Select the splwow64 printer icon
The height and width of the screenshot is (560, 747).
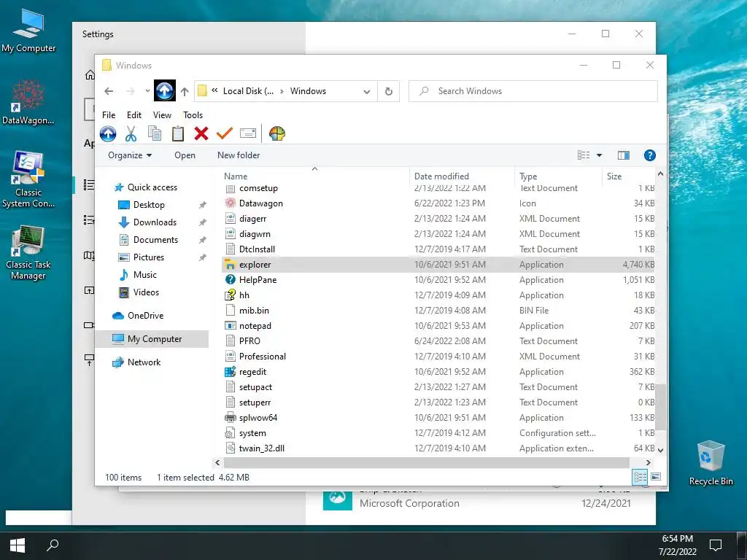pyautogui.click(x=230, y=418)
